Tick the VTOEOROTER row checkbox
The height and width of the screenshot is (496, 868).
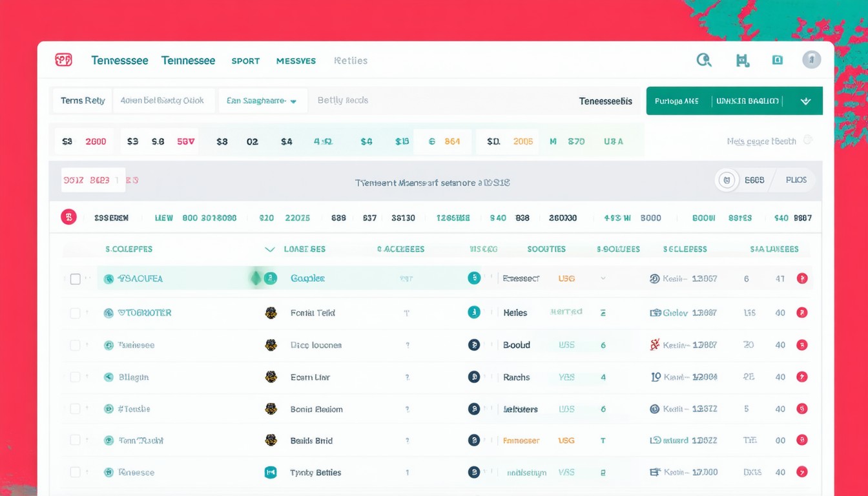point(76,313)
